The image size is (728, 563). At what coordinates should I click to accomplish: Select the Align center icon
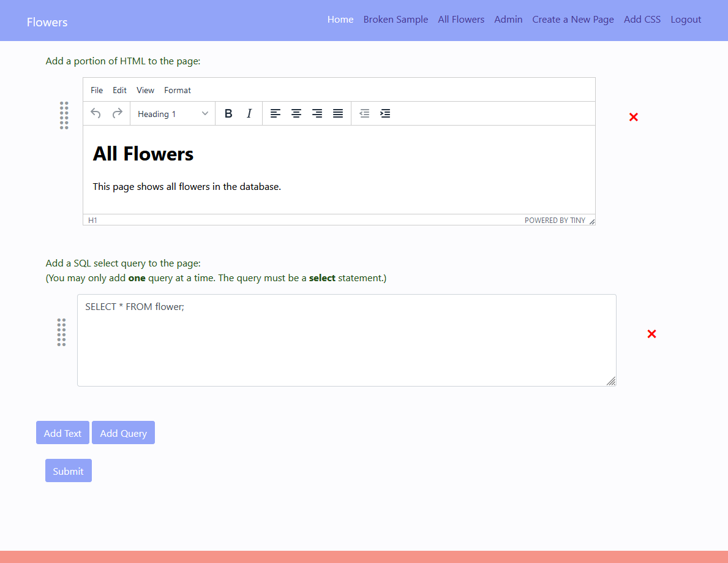tap(296, 113)
